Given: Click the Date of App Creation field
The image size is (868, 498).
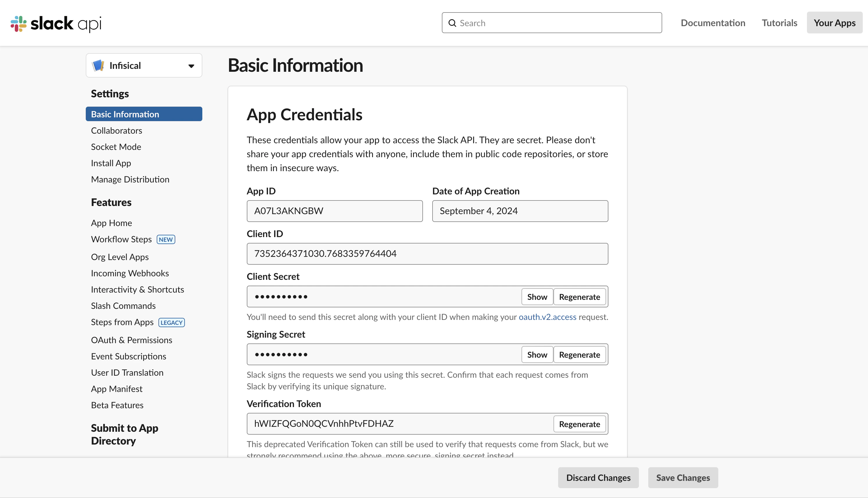Looking at the screenshot, I should (x=520, y=211).
